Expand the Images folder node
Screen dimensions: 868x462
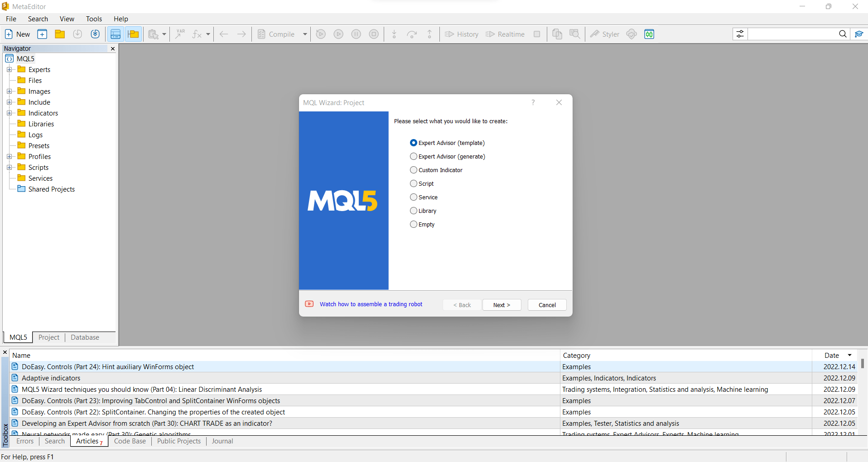[9, 91]
